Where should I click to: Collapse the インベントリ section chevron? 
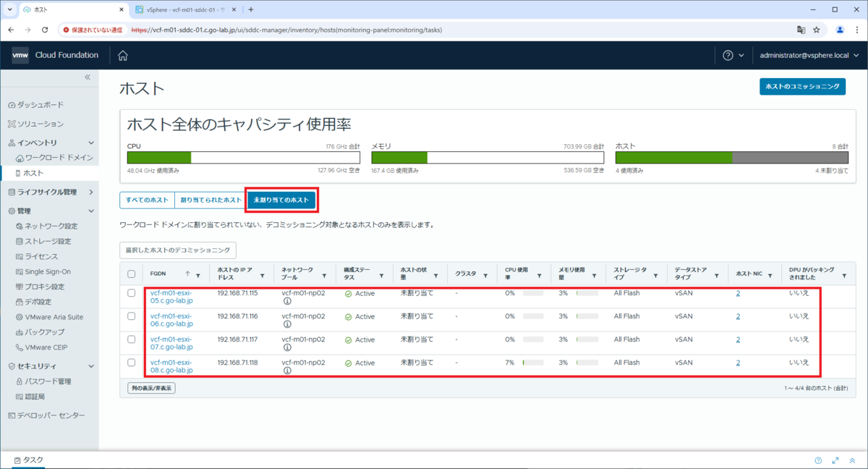coord(90,143)
